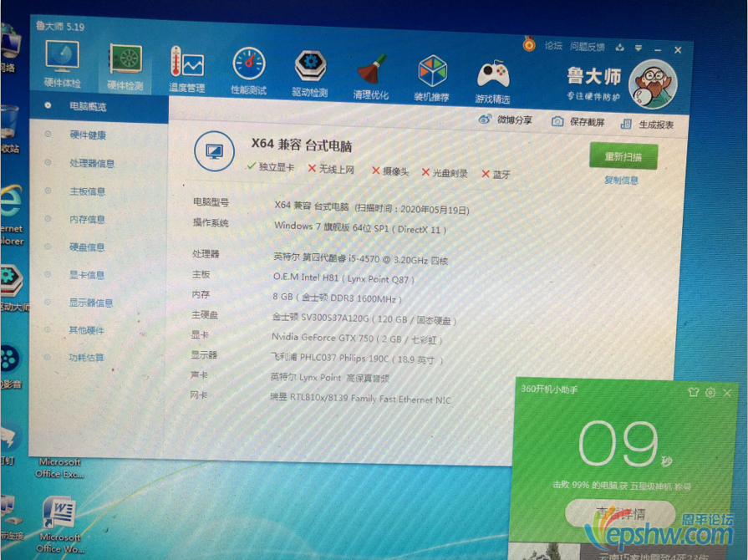Open 硬盘信息 in the sidebar

tap(87, 247)
